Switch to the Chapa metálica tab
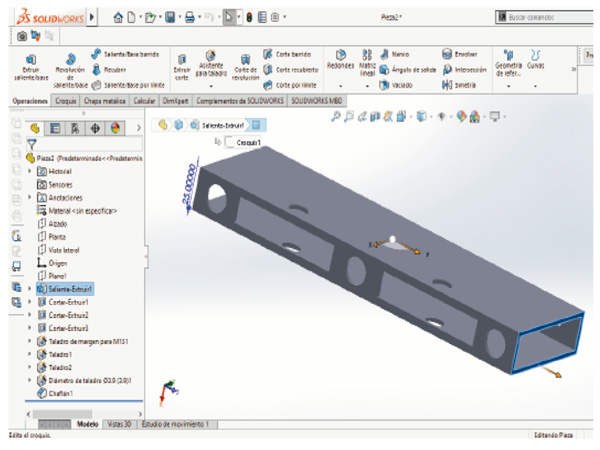The image size is (600, 450). pyautogui.click(x=104, y=101)
